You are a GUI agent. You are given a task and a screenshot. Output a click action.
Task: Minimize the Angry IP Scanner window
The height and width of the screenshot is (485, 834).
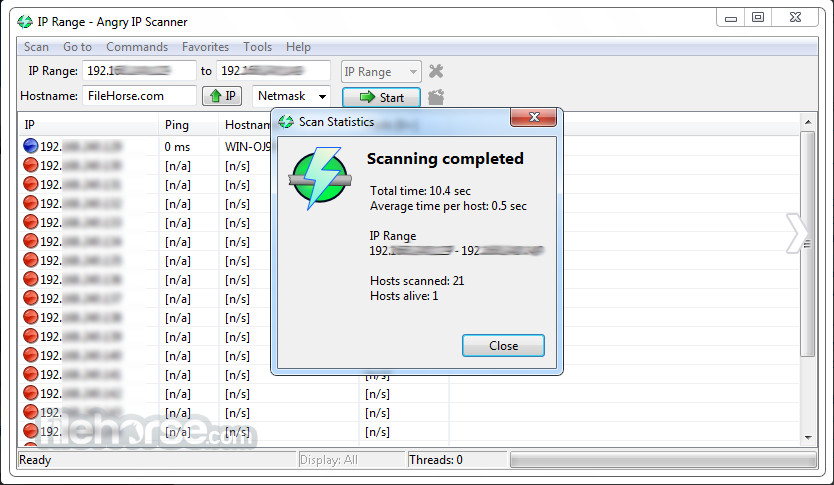[731, 18]
